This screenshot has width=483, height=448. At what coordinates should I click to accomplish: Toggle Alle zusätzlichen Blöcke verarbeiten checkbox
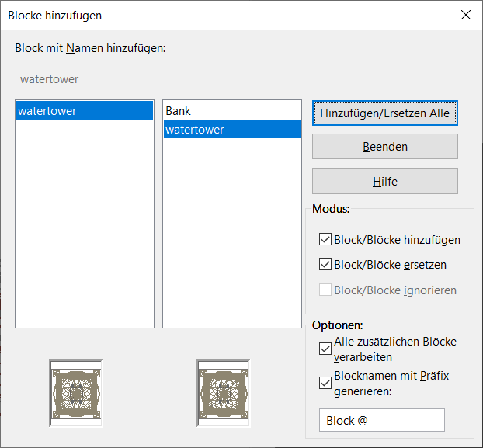[x=325, y=349]
